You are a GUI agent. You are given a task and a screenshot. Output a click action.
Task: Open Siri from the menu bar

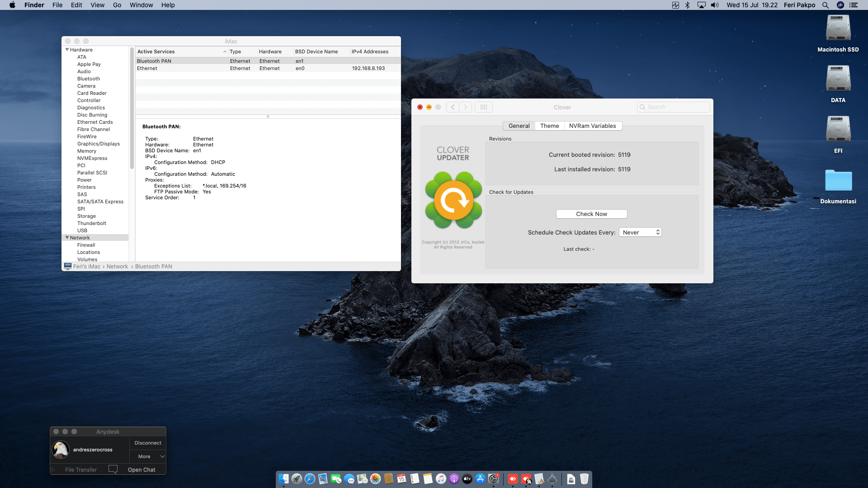tap(840, 5)
